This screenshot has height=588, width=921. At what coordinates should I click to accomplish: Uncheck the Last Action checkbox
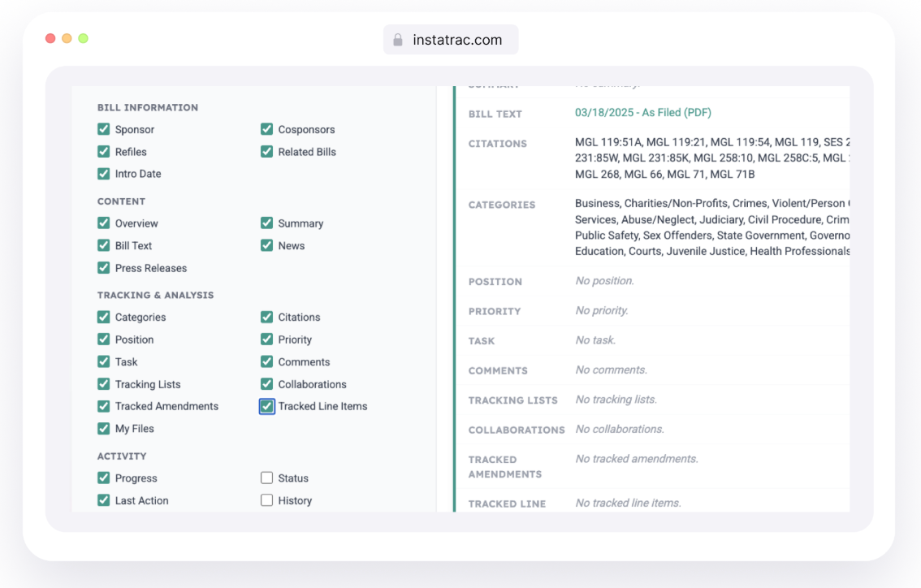tap(103, 500)
